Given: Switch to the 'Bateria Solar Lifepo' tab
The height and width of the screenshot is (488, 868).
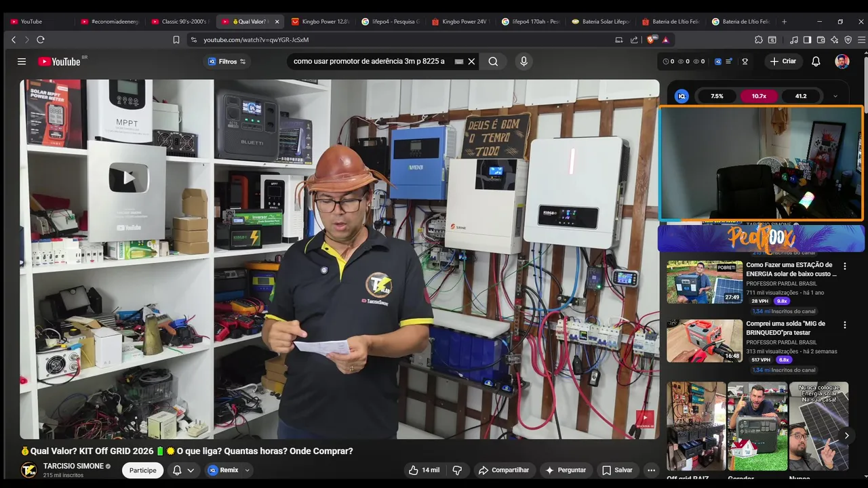Looking at the screenshot, I should [x=599, y=22].
